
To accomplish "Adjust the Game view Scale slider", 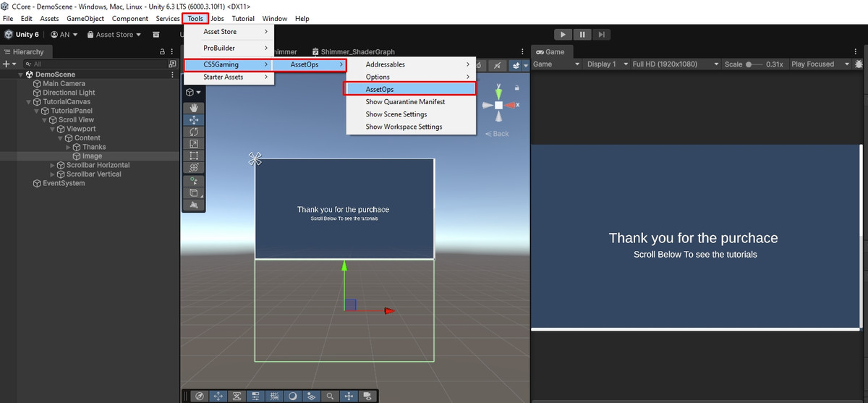I will pos(755,64).
